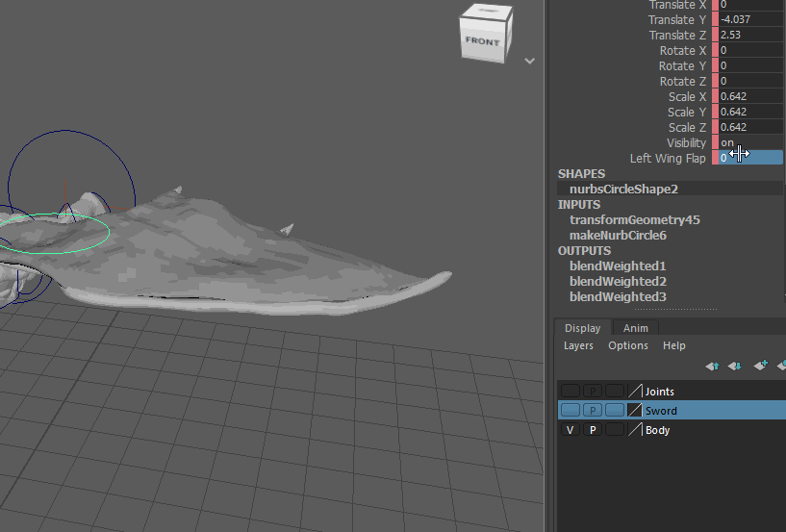Expand the blendWeighted3 output node
Image resolution: width=786 pixels, height=532 pixels.
(618, 297)
